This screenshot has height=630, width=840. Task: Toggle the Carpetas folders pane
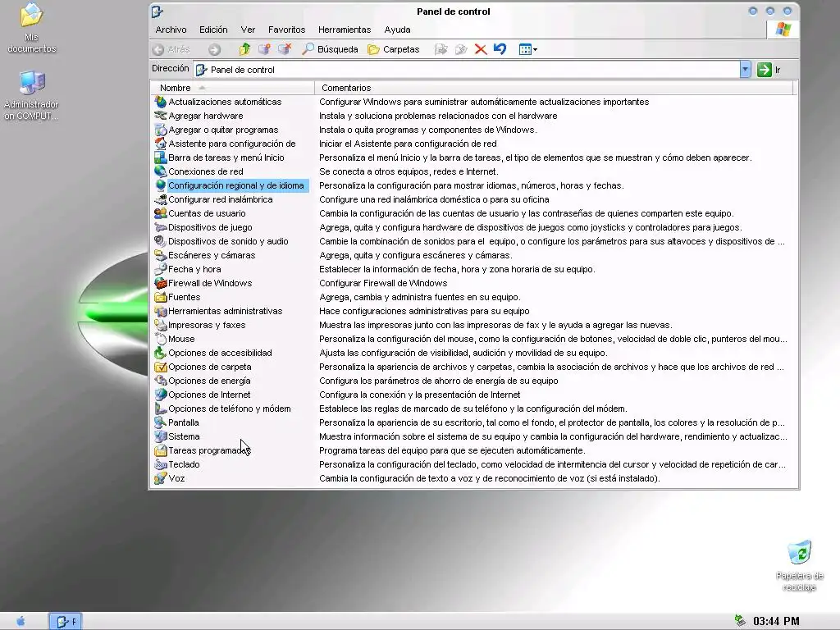pos(393,49)
